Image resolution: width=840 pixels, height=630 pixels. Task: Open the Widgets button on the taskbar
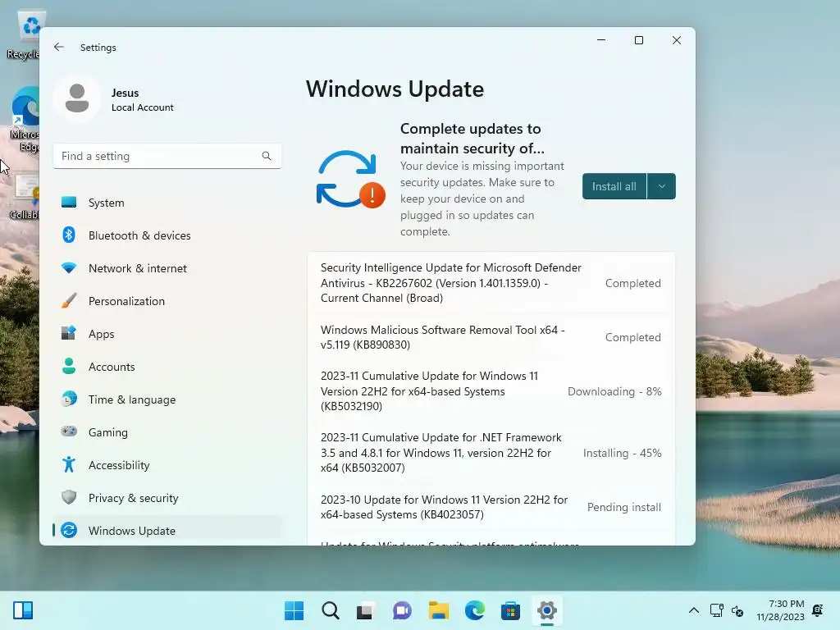[x=23, y=610]
